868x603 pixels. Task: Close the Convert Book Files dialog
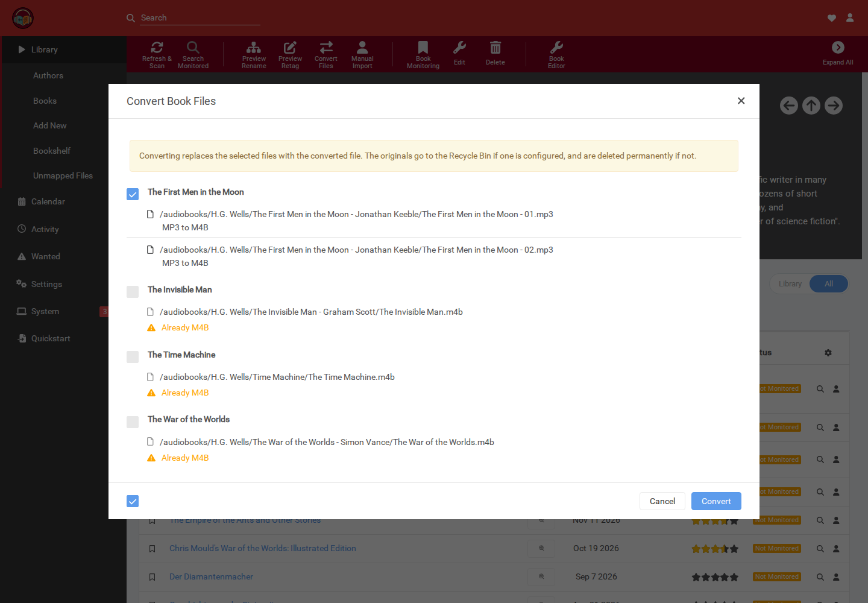[x=741, y=101]
